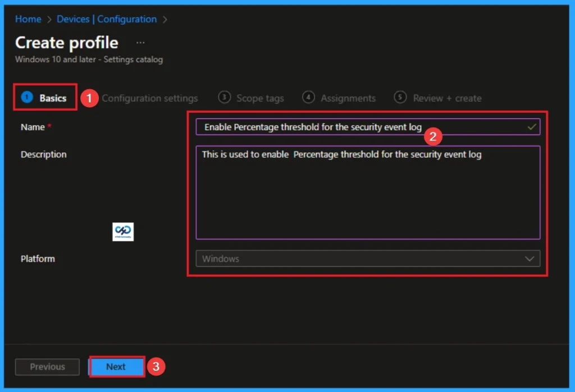Click inside the Description text box
Image resolution: width=575 pixels, height=392 pixels.
[368, 191]
